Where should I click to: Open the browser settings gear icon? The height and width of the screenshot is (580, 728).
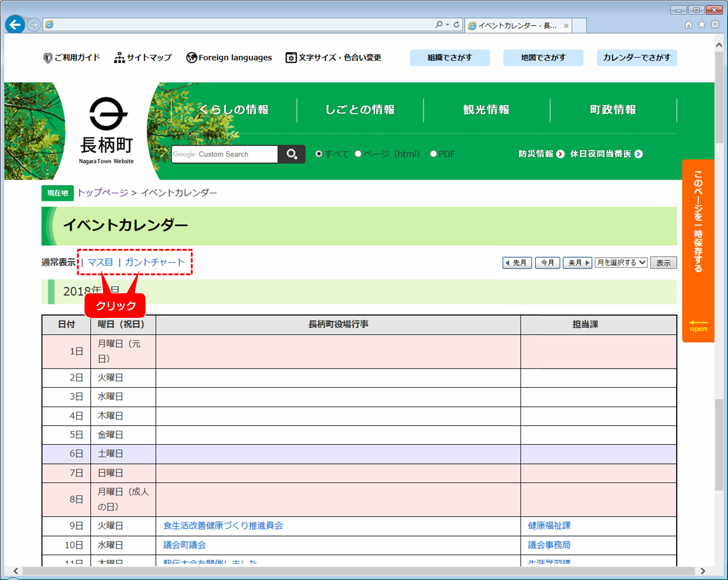coord(715,24)
